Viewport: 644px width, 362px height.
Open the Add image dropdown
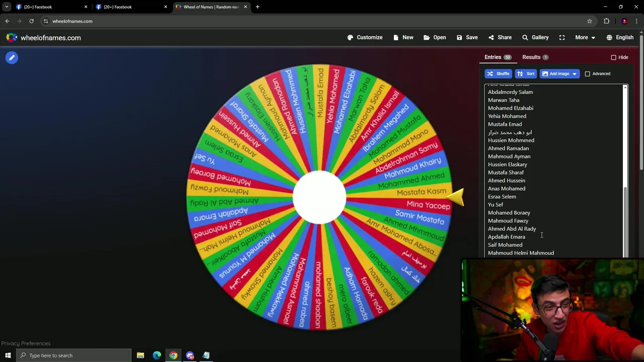point(559,74)
